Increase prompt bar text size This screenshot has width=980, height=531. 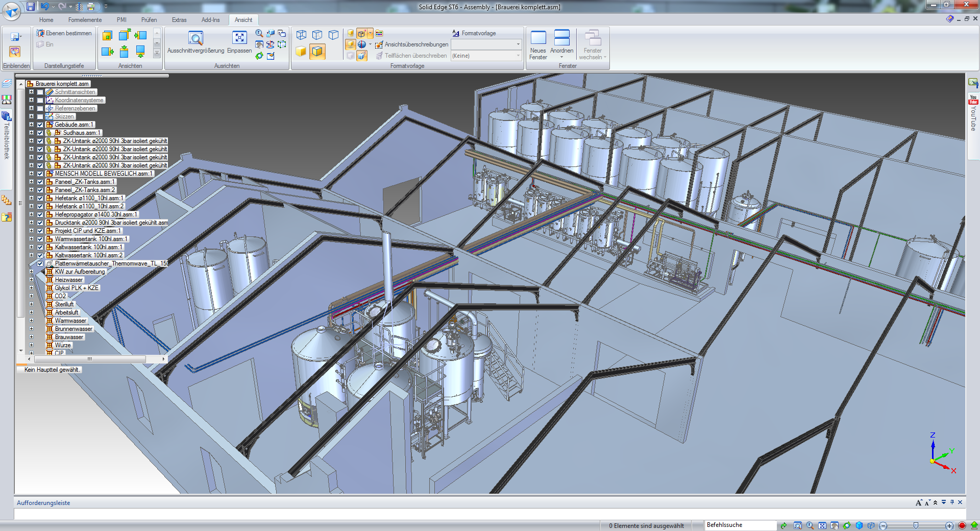919,502
